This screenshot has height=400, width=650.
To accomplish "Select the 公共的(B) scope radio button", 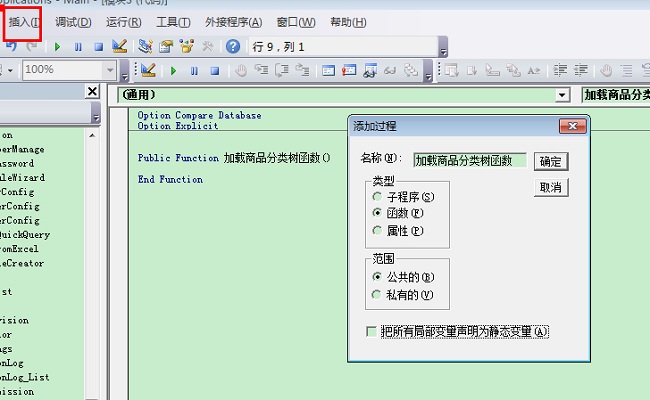I will pyautogui.click(x=377, y=276).
